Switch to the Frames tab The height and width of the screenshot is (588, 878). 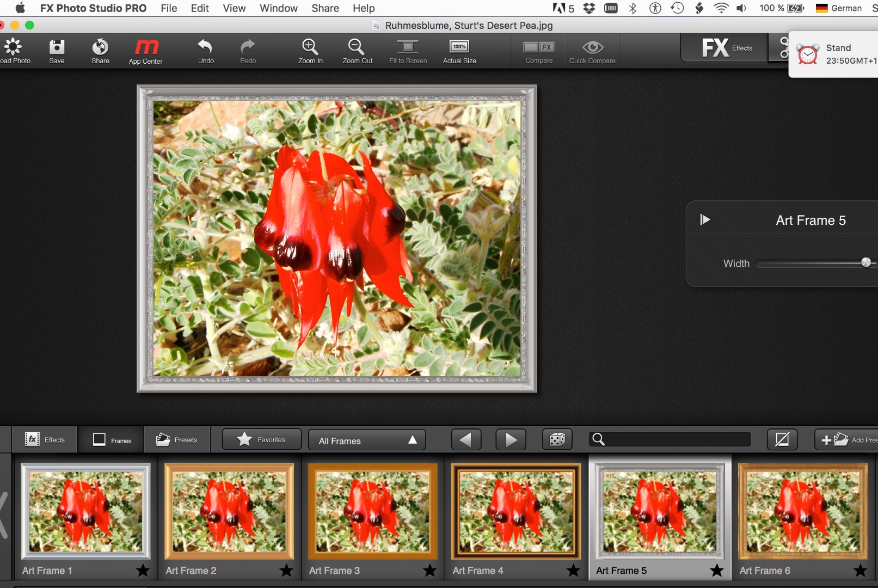[112, 440]
